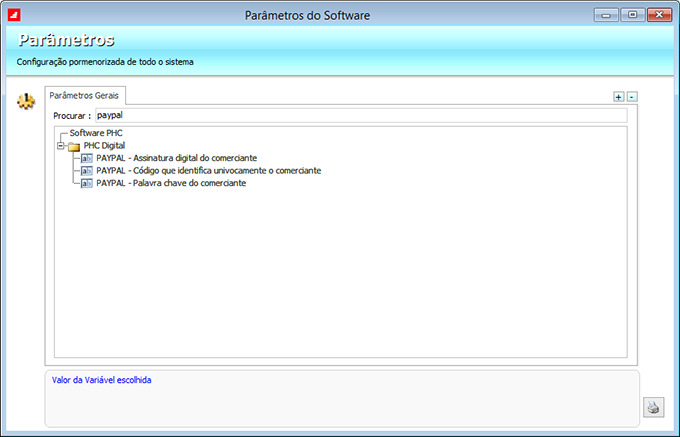The height and width of the screenshot is (437, 680).
Task: Select the PHC Digital tree label
Action: 104,146
